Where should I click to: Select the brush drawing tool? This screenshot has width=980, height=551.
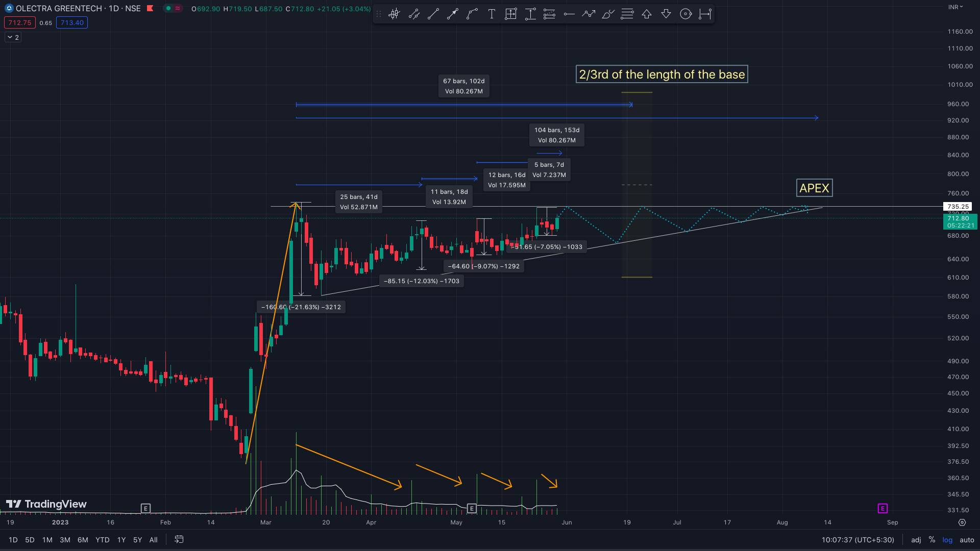[x=607, y=14]
